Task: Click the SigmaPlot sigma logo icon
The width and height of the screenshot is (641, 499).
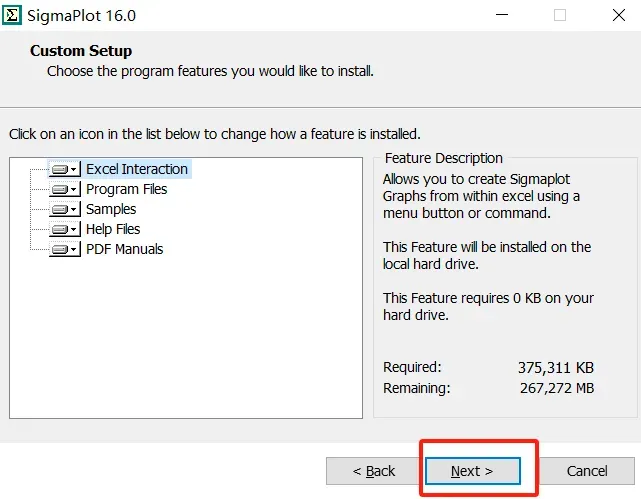Action: click(x=11, y=16)
